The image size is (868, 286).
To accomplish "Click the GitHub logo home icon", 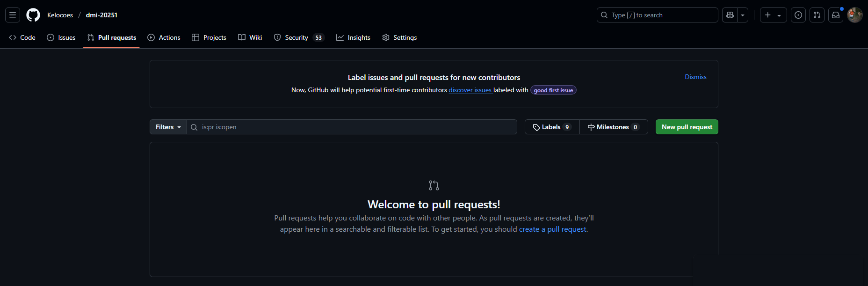I will pyautogui.click(x=33, y=15).
